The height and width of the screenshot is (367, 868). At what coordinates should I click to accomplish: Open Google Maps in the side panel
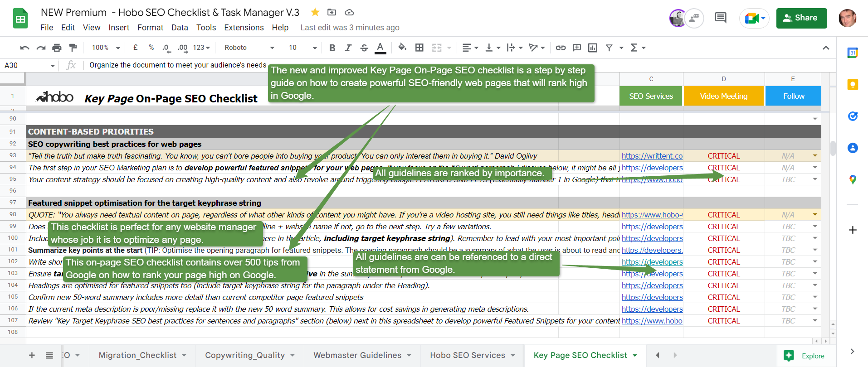853,179
